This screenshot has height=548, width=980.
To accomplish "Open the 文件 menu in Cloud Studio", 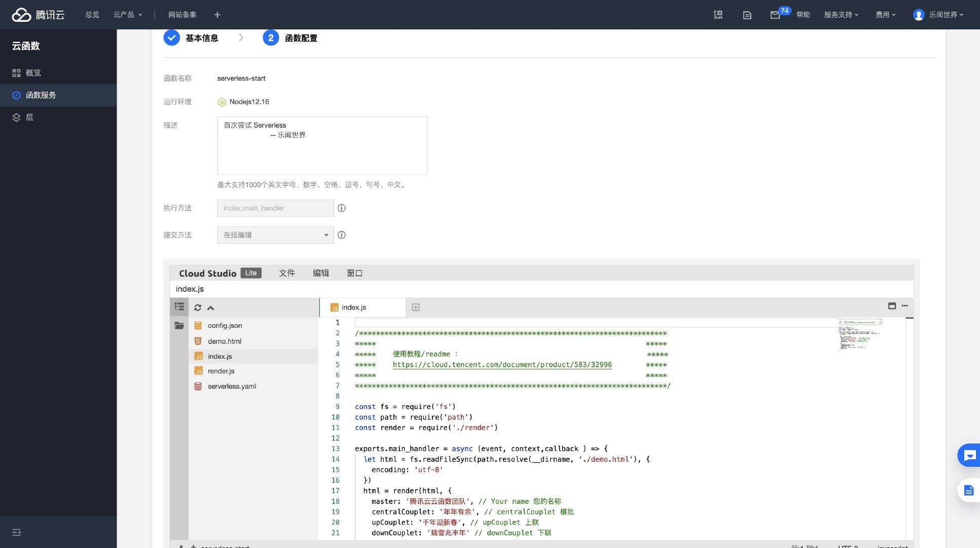I will [287, 273].
